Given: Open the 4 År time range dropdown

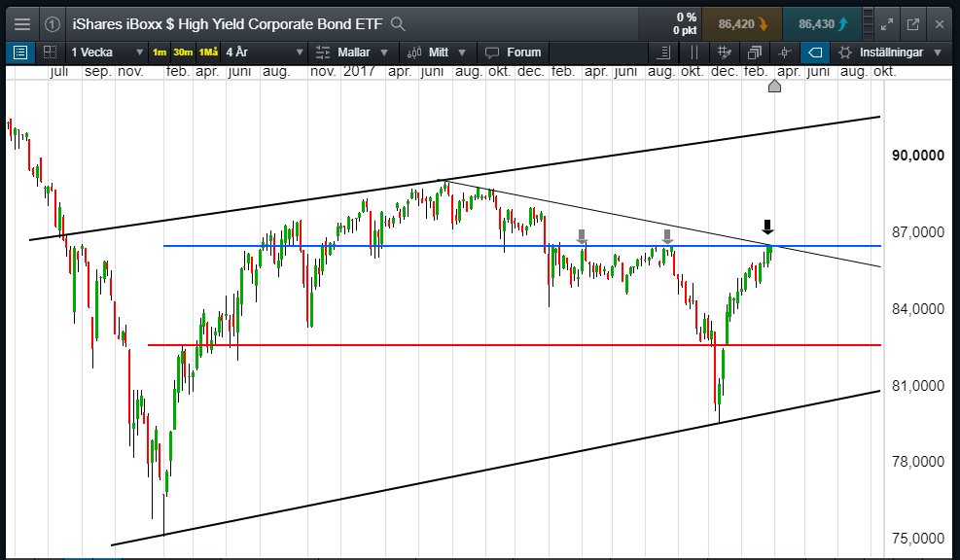Looking at the screenshot, I should [264, 52].
